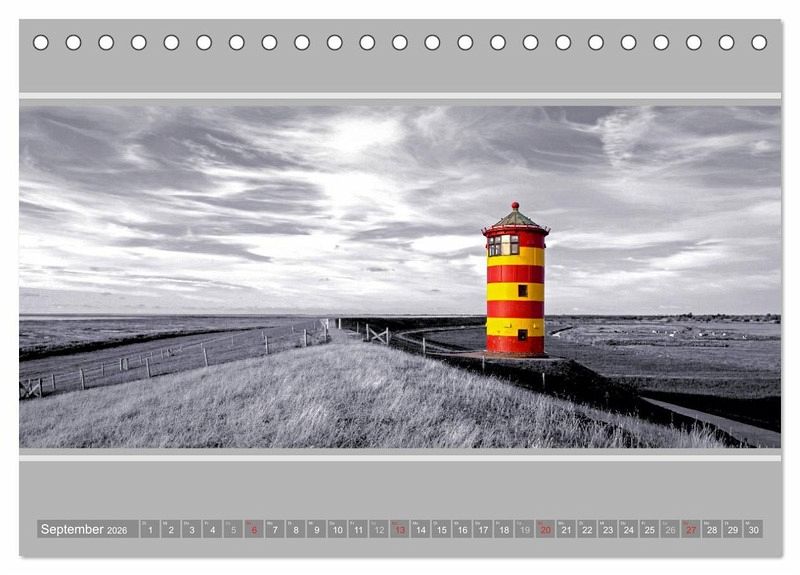Viewport: 800px width, 575px height.
Task: Select the faded day 26 cell
Action: [x=670, y=529]
